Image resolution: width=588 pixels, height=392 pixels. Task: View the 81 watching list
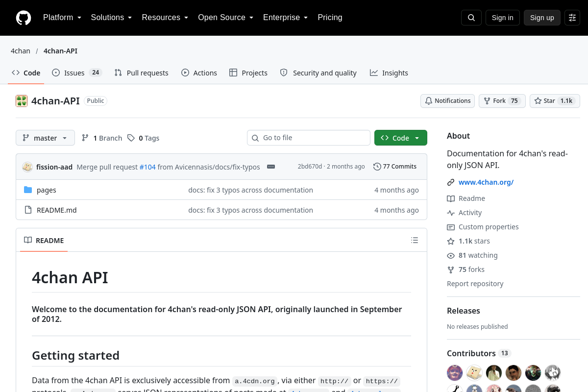tap(472, 255)
